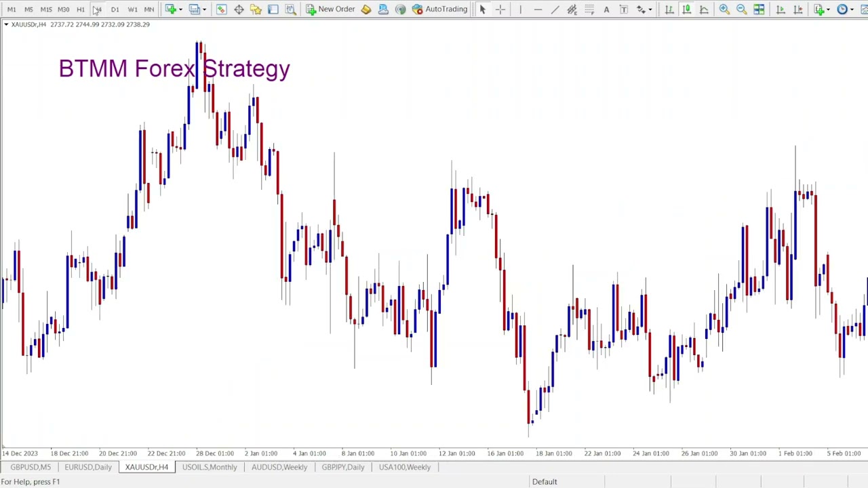Toggle the H4 timeframe button

click(97, 9)
